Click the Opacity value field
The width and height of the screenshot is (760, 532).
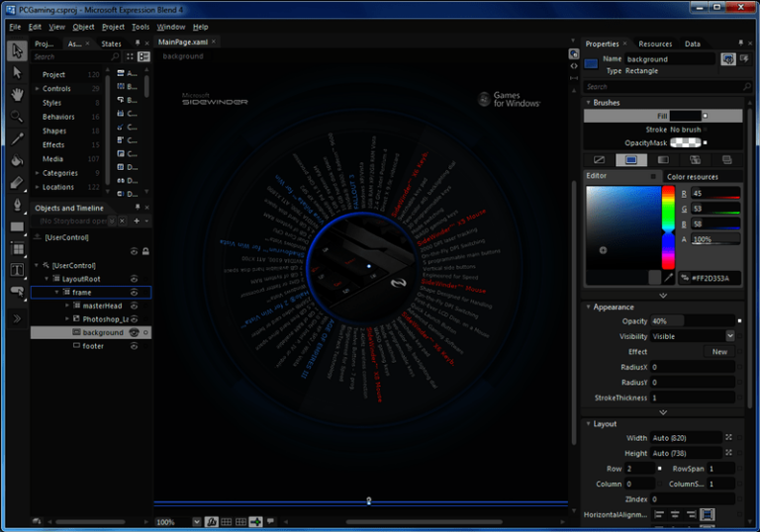point(693,320)
